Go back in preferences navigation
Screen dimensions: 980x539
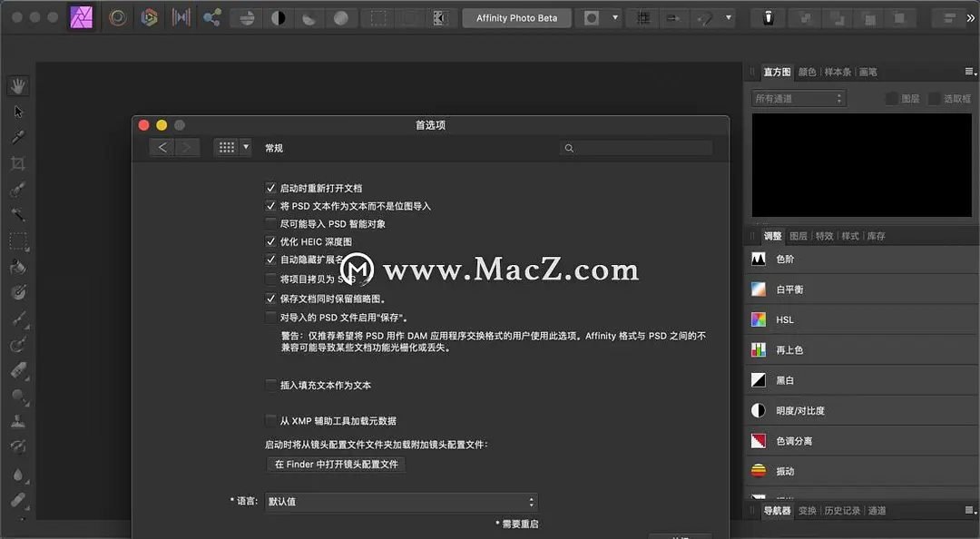click(x=162, y=147)
